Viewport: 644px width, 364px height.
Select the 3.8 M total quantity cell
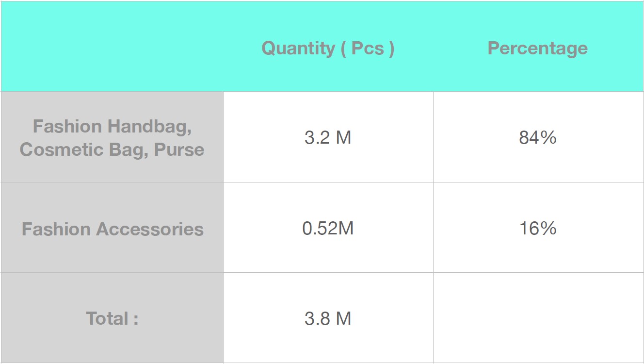click(328, 318)
